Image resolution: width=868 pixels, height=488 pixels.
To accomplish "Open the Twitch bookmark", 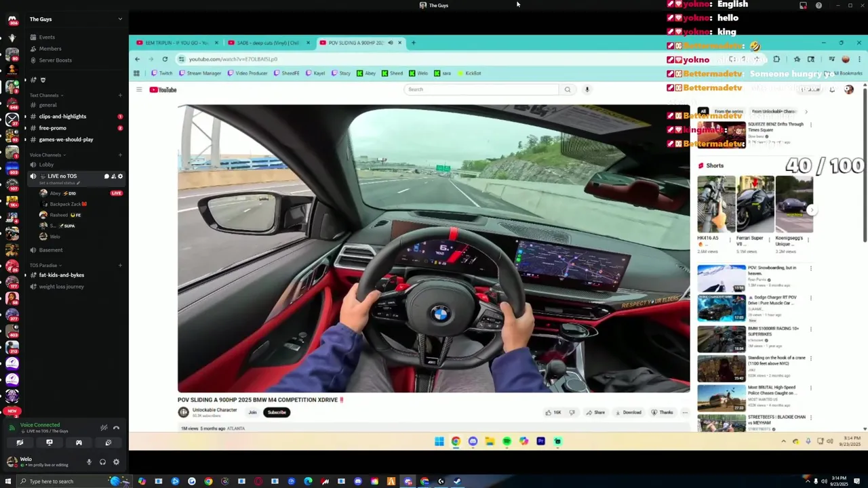I will tap(161, 73).
